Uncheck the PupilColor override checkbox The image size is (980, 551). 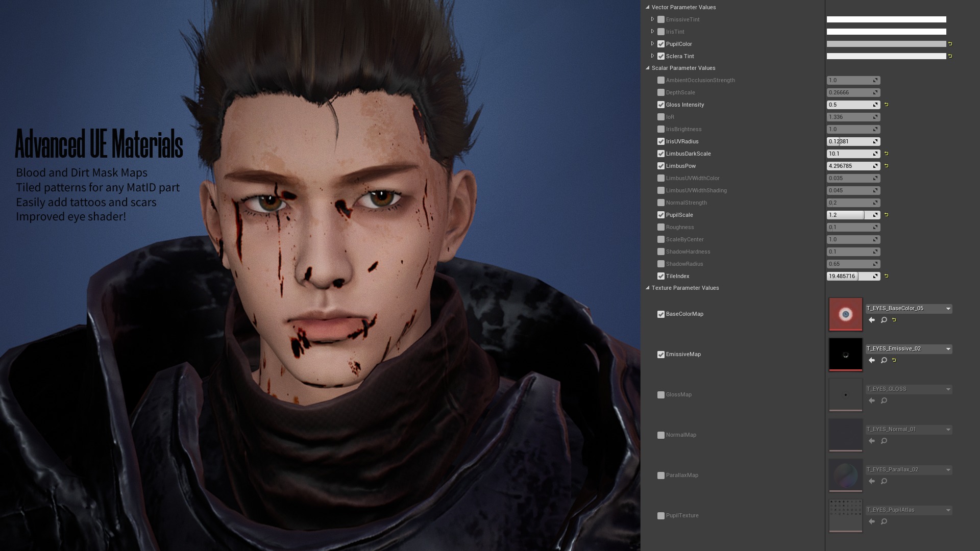coord(661,44)
